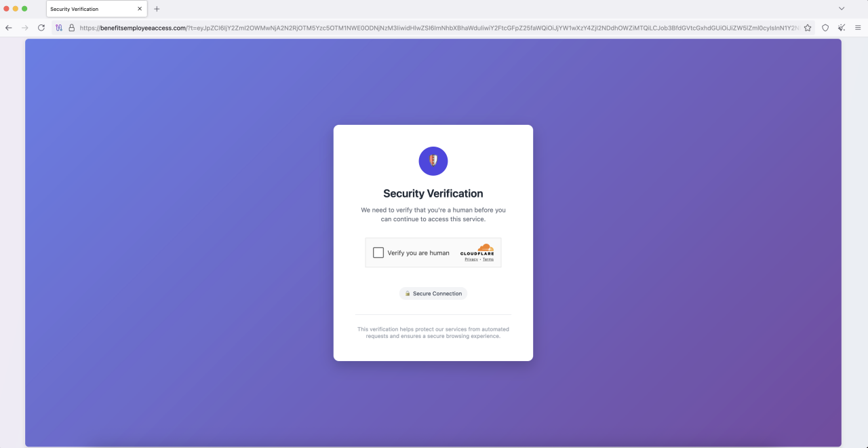Click the padlock icon in the address bar
Viewport: 868px width, 448px height.
(71, 28)
